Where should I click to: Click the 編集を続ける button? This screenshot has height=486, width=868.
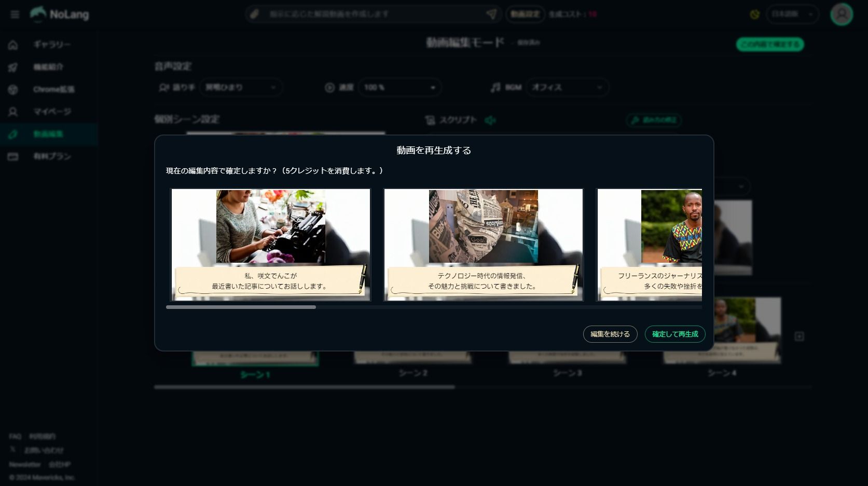click(610, 334)
